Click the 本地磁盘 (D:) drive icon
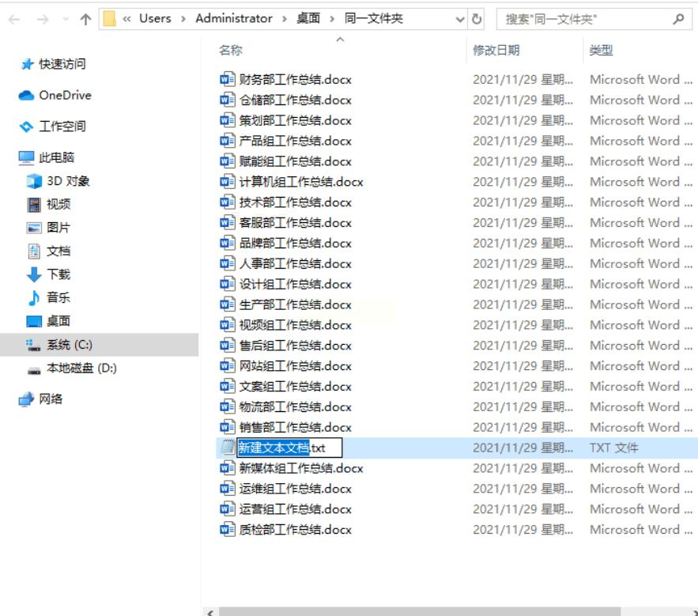 (x=34, y=370)
